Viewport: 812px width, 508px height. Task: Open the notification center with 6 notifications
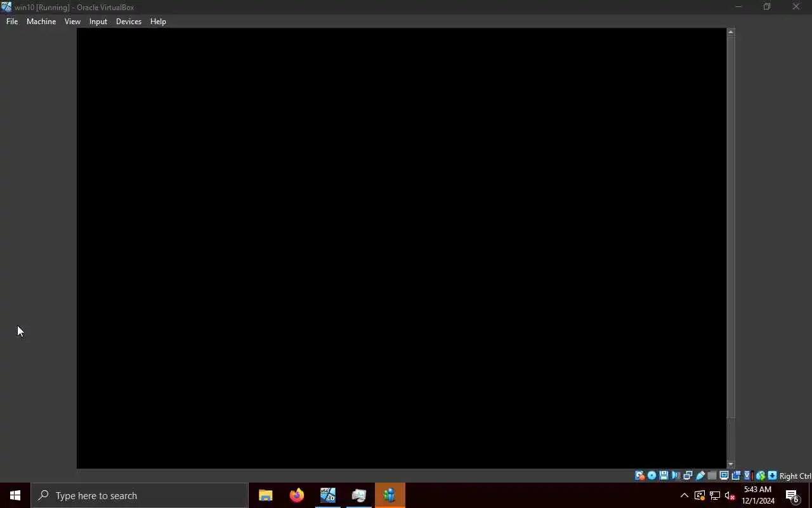point(792,495)
